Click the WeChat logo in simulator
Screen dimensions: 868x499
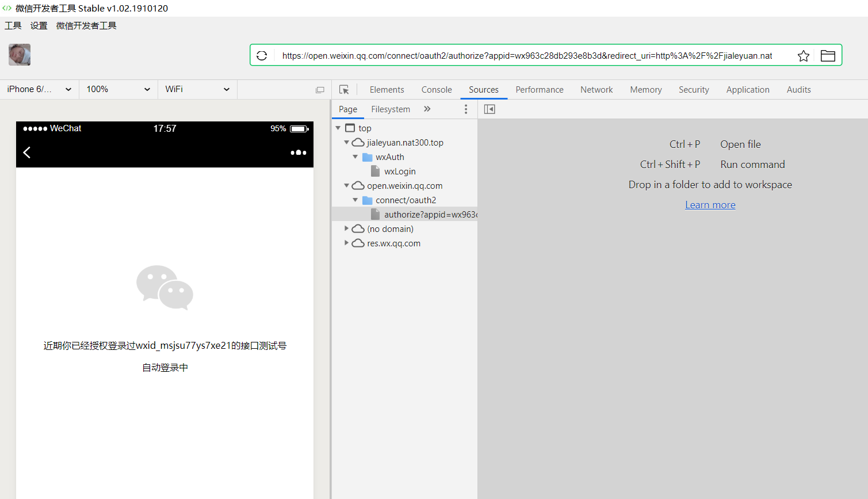[x=165, y=287]
